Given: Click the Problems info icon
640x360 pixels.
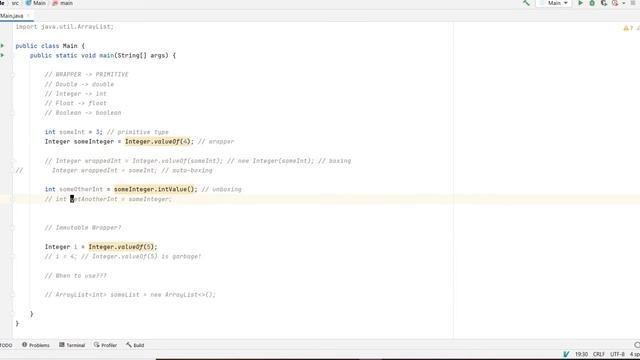Looking at the screenshot, I should (x=24, y=345).
